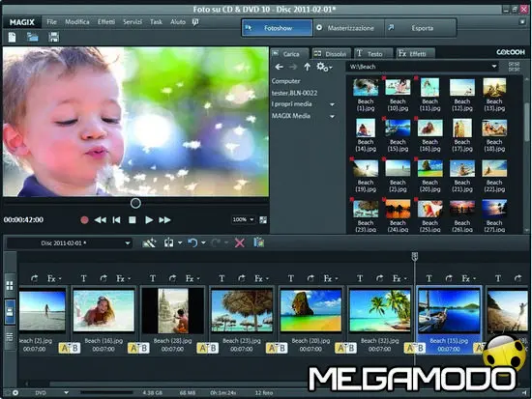Edit transition after Beach (16).jpg

click(x=138, y=348)
